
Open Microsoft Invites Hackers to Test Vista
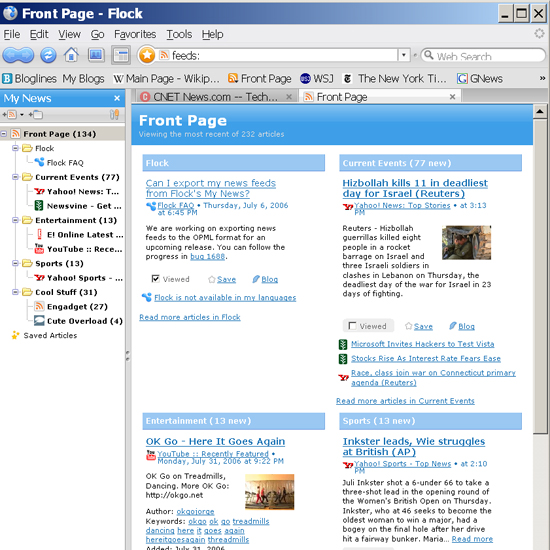pos(423,344)
